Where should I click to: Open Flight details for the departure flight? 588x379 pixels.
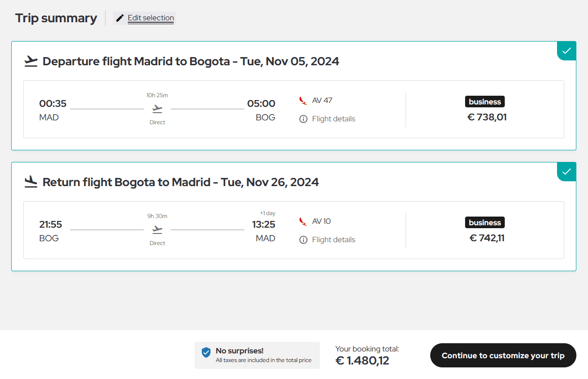[333, 119]
